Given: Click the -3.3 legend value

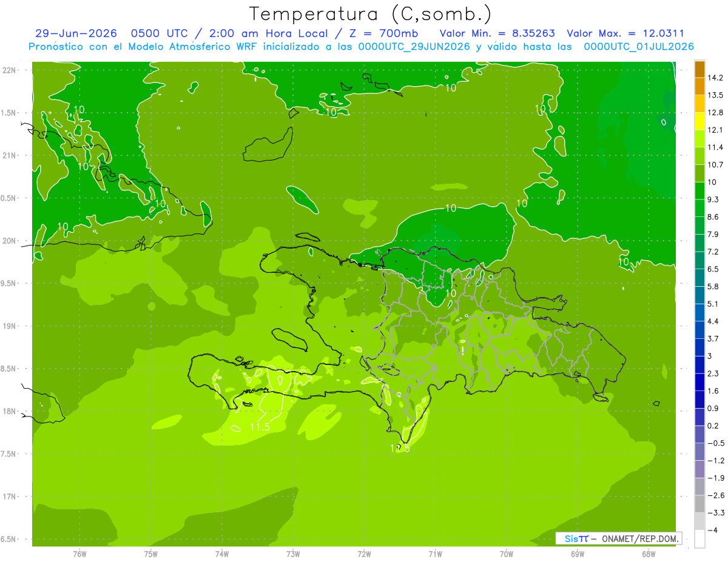Looking at the screenshot, I should [715, 513].
